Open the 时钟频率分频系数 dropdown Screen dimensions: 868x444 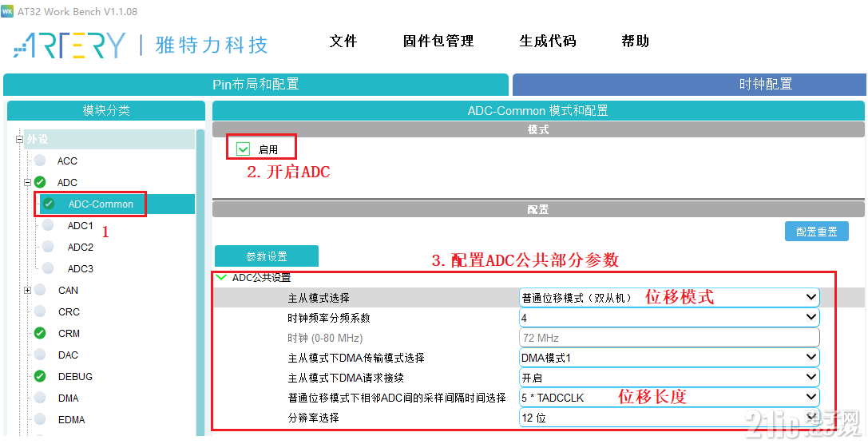(x=669, y=318)
